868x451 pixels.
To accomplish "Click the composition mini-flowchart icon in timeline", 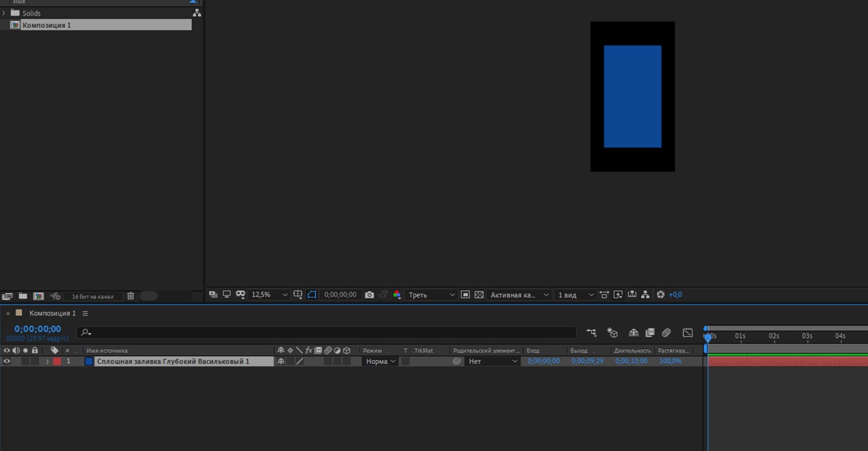I will (x=592, y=332).
